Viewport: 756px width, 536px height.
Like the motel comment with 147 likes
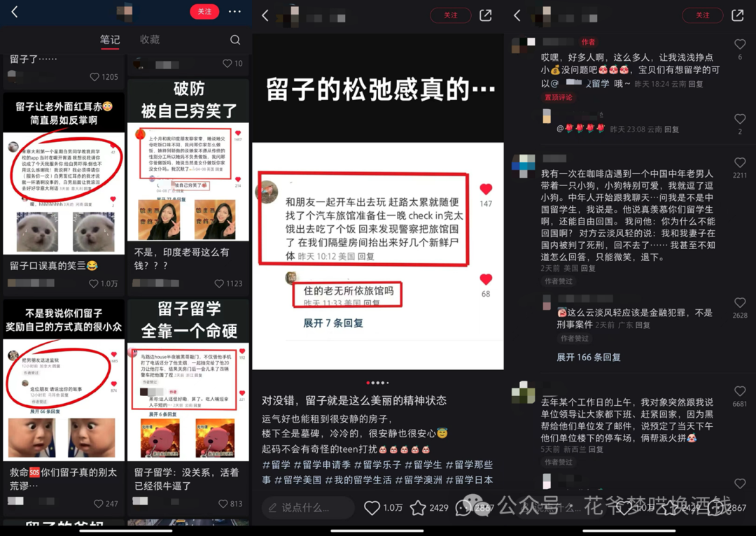click(x=486, y=190)
